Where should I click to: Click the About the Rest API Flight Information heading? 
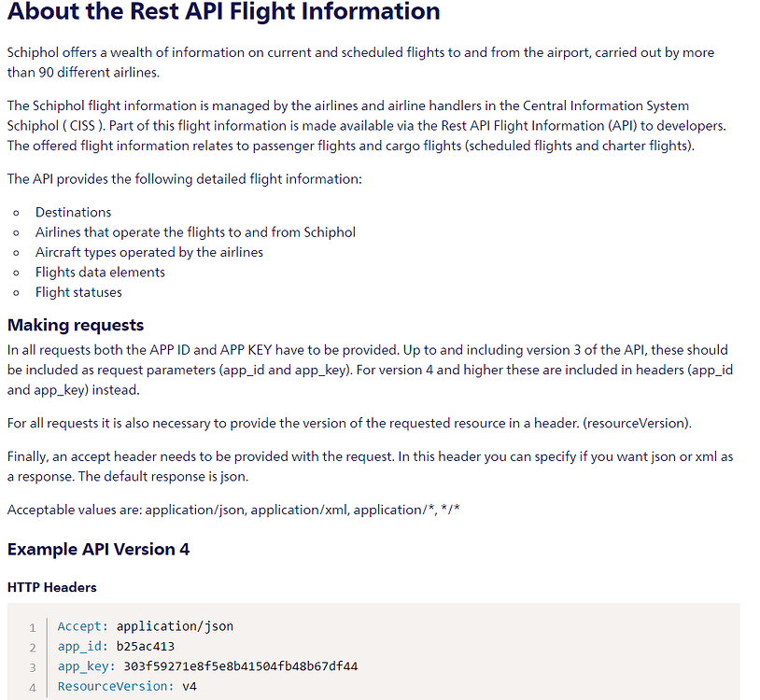(223, 11)
